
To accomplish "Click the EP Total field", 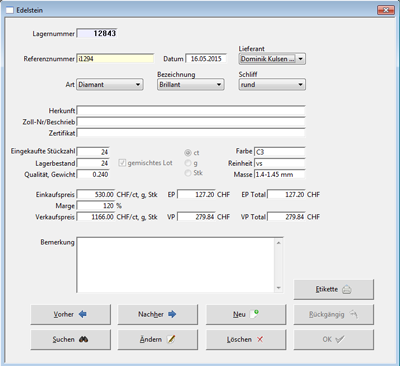I will tap(286, 194).
